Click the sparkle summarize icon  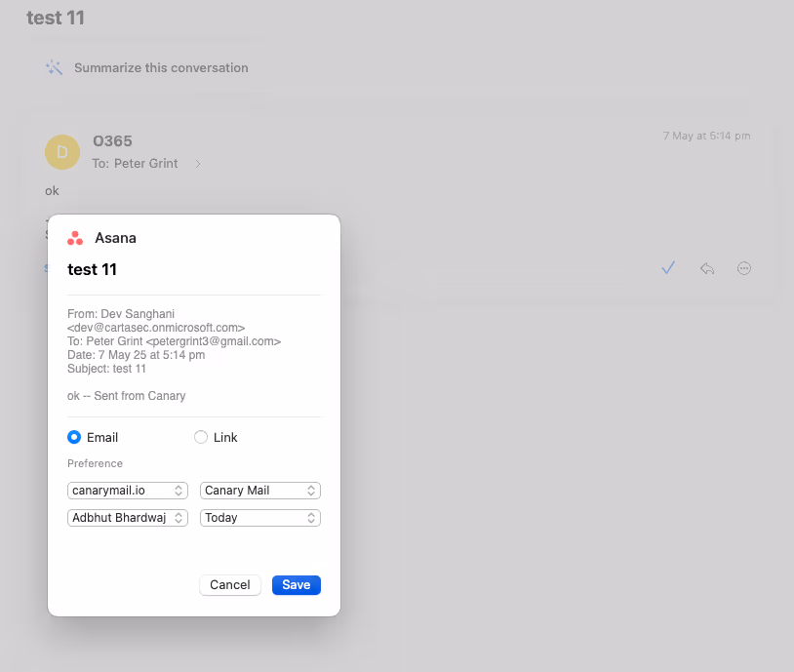click(x=55, y=67)
